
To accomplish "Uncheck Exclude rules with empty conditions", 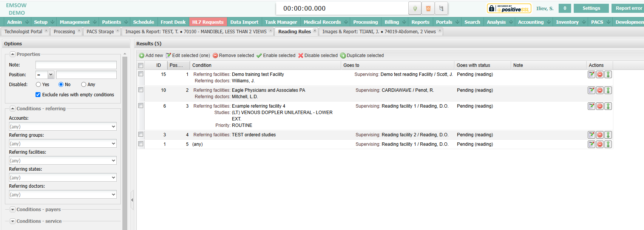I will [x=38, y=95].
